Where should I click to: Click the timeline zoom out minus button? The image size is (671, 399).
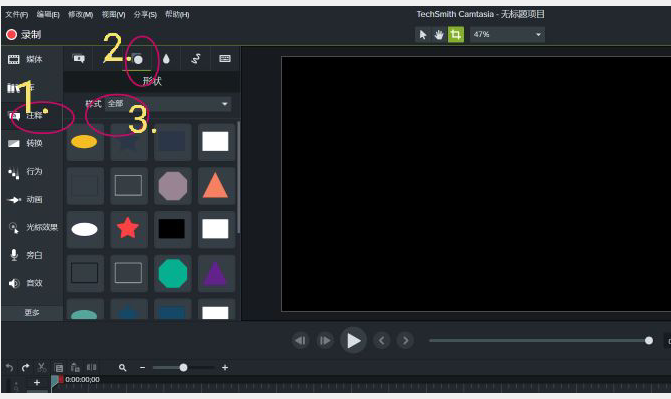(143, 368)
